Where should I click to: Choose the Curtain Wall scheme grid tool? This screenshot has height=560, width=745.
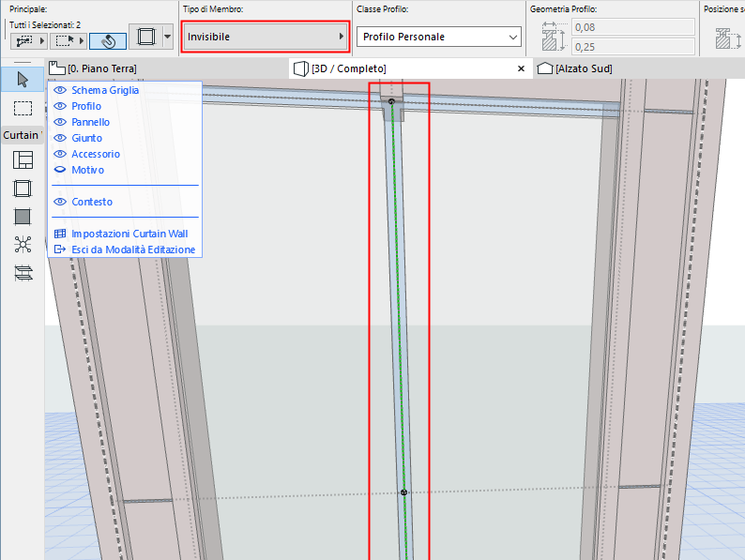23,160
